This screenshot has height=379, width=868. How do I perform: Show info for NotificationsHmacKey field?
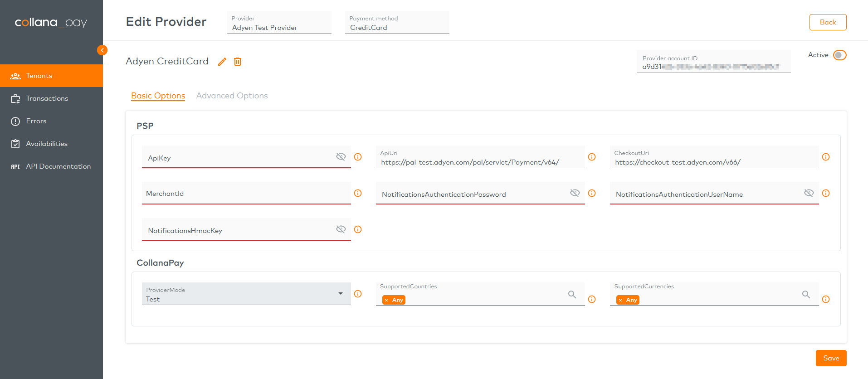tap(358, 229)
